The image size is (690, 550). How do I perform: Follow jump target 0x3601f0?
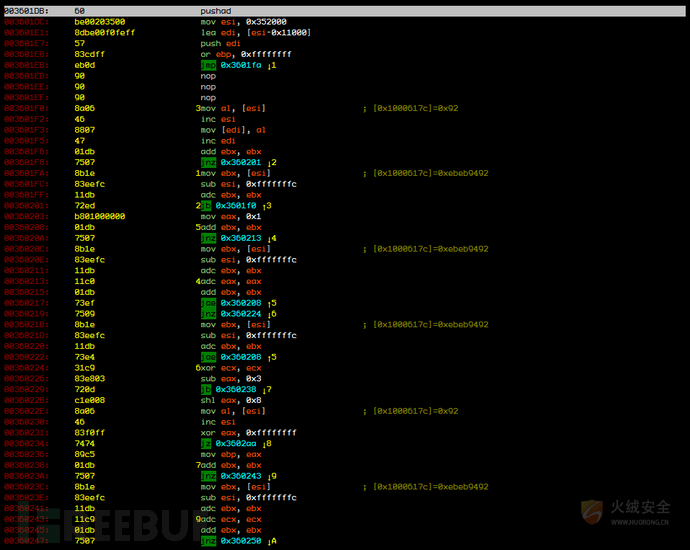tap(235, 206)
